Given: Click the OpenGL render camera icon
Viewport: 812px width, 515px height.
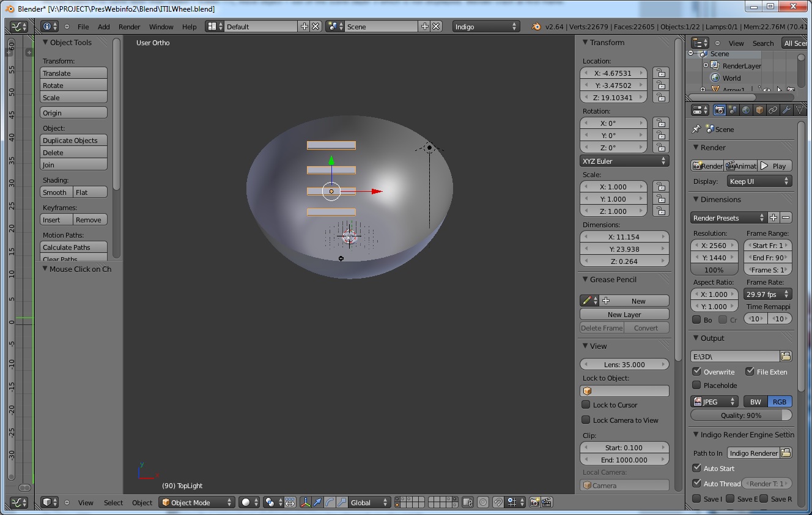Looking at the screenshot, I should tap(535, 502).
